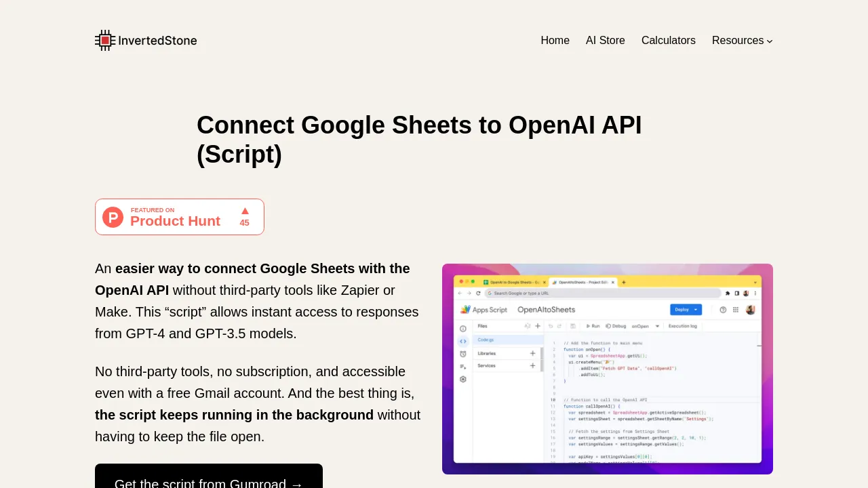Click the help question-mark icon beside Deploy
Screen dimensions: 868x488
click(x=723, y=310)
